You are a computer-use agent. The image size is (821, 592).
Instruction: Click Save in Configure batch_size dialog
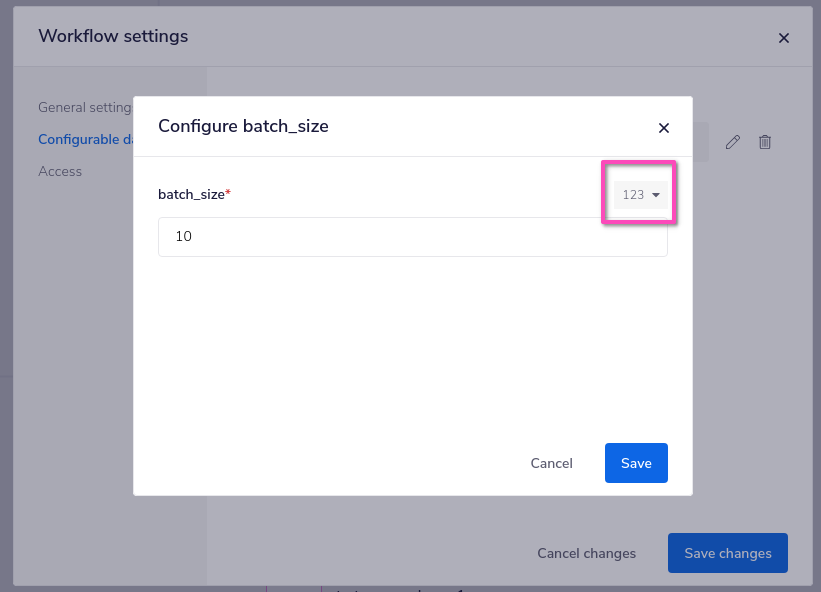(636, 463)
